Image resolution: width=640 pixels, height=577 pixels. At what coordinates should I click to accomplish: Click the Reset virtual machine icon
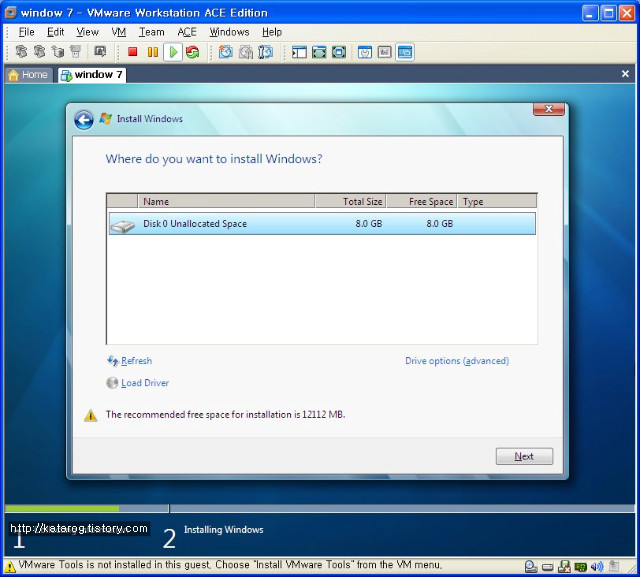pyautogui.click(x=193, y=52)
